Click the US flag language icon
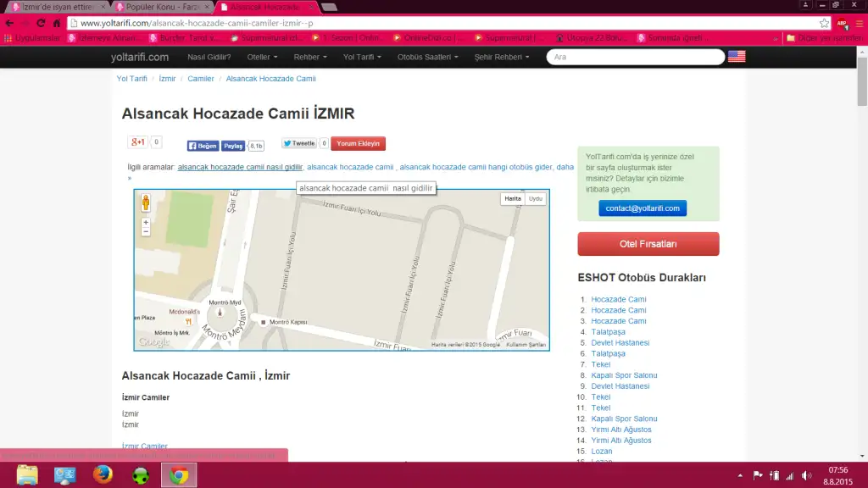Viewport: 868px width, 488px height. coord(737,57)
